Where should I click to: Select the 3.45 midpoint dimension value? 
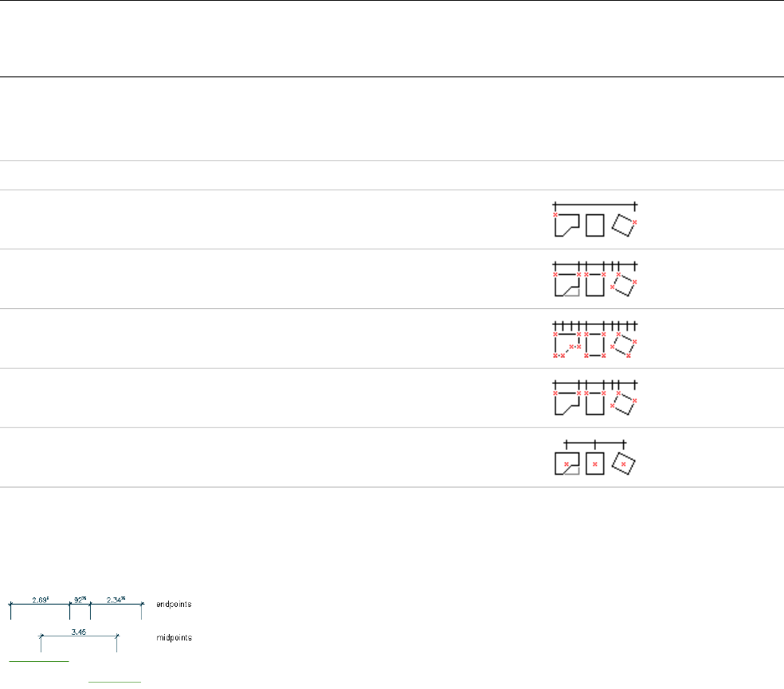[78, 630]
